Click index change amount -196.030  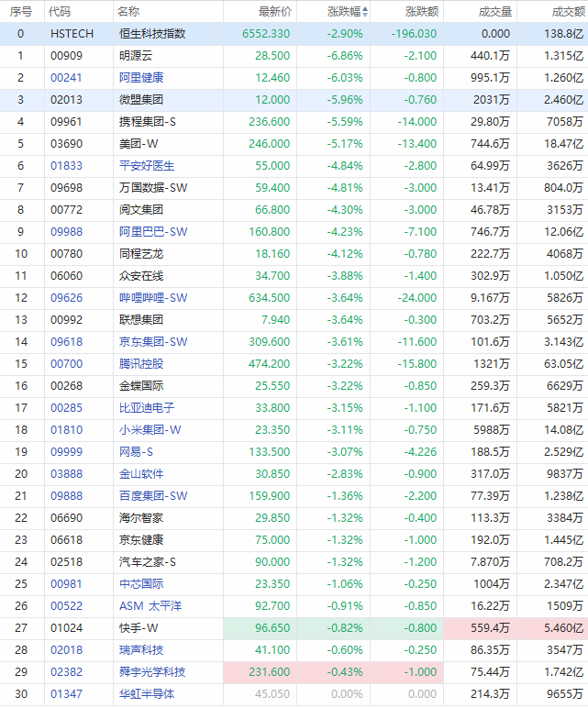(x=414, y=34)
